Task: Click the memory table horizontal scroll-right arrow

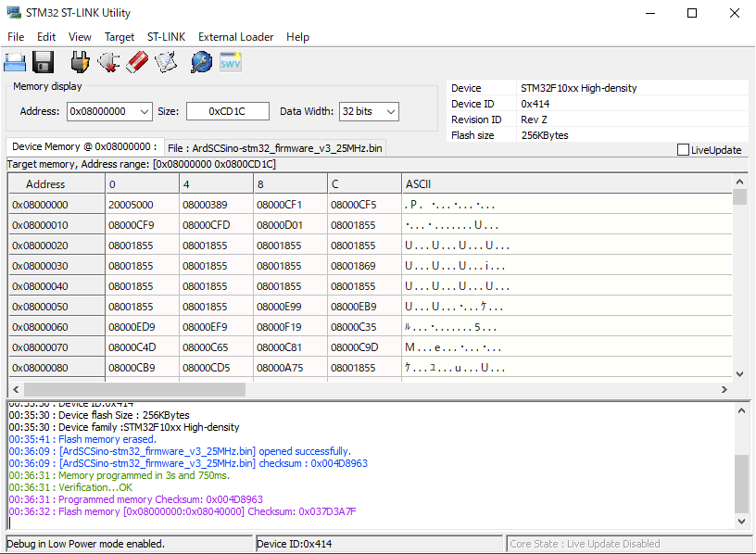Action: point(724,390)
